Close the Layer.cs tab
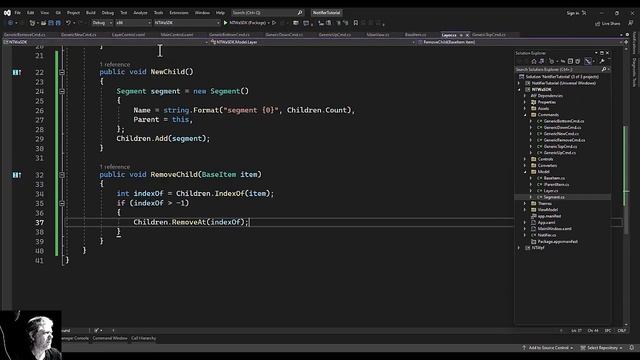640x360 pixels. 467,35
